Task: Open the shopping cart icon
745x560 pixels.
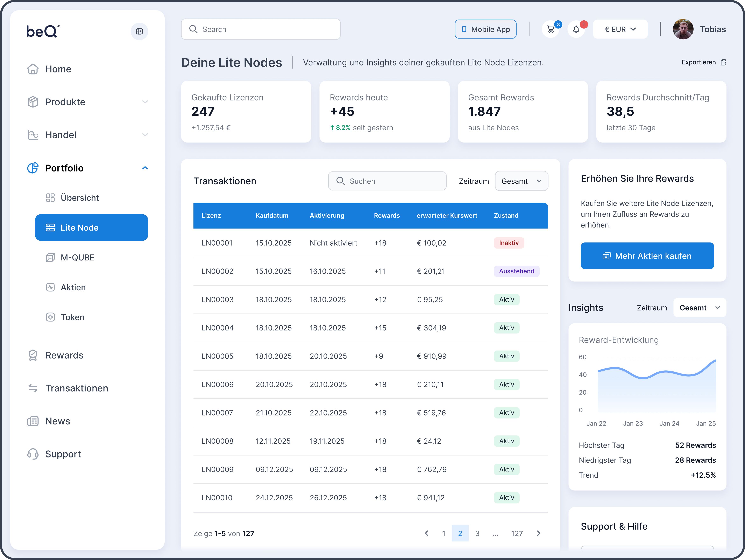Action: 550,29
